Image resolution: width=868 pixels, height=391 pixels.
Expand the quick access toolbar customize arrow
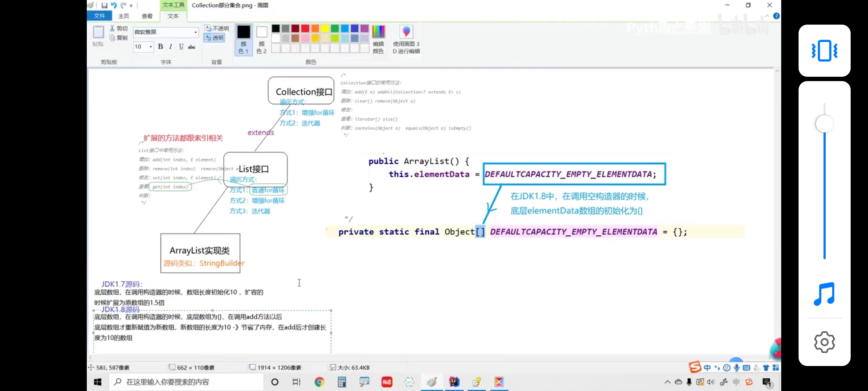coord(131,6)
